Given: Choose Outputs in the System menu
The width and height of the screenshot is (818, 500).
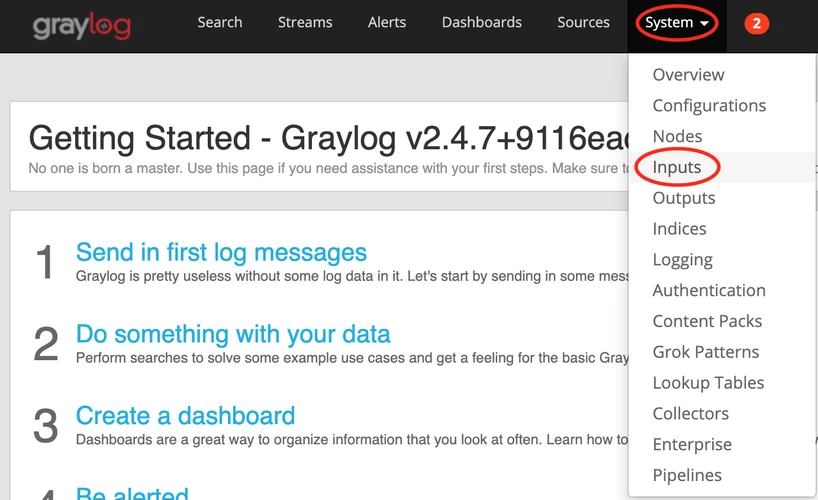Looking at the screenshot, I should tap(683, 198).
